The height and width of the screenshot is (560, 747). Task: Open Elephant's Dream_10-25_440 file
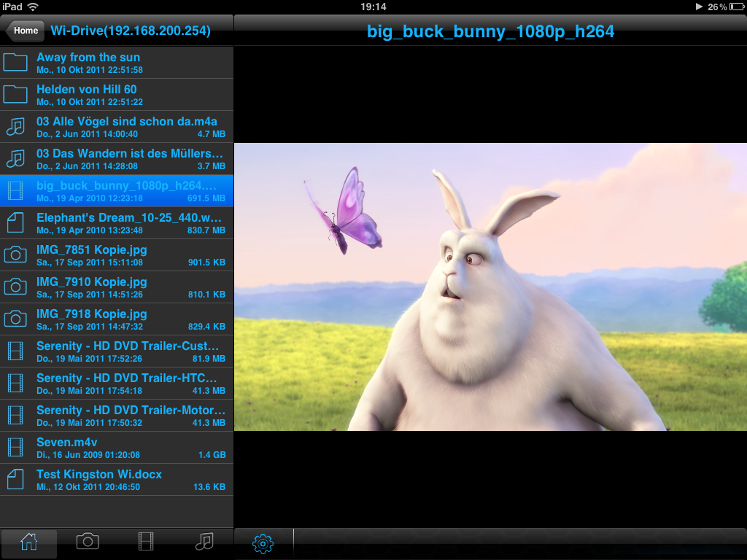[x=117, y=223]
